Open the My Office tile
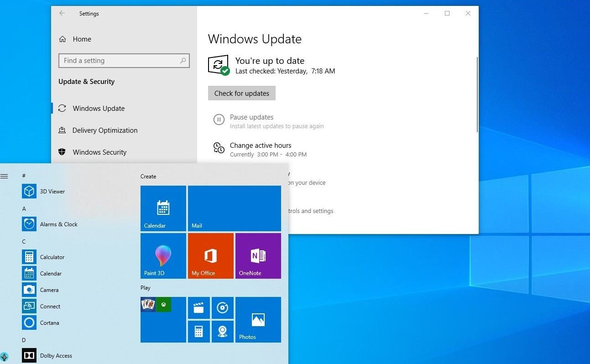This screenshot has height=364, width=590. point(211,255)
